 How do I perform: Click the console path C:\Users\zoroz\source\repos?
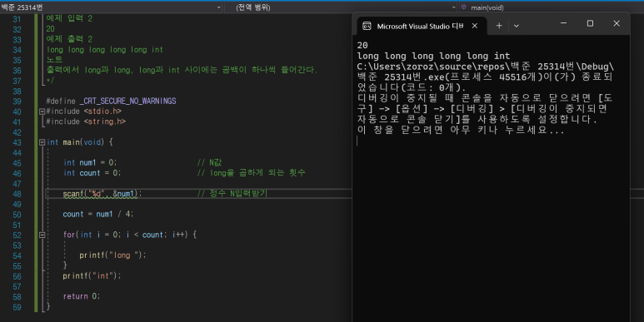pyautogui.click(x=431, y=67)
